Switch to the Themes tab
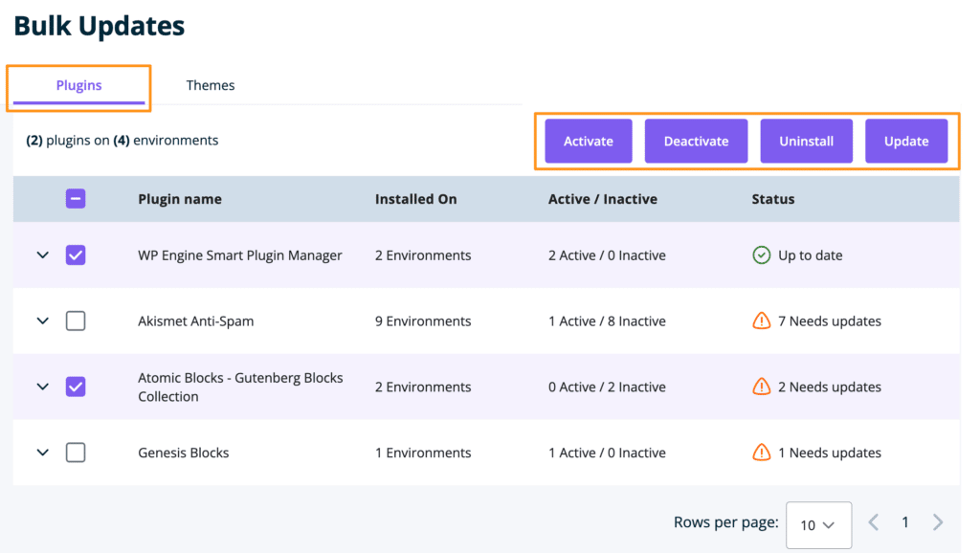This screenshot has height=553, width=980. pos(211,85)
